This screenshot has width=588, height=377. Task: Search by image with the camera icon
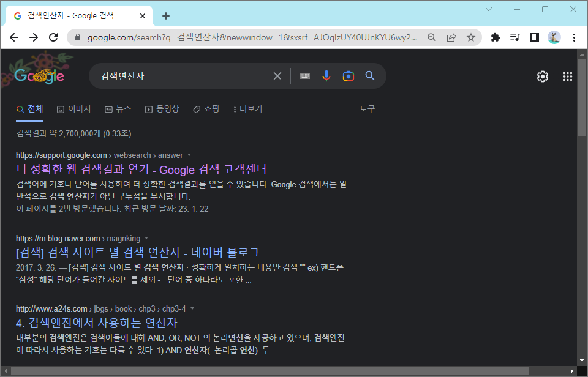[349, 76]
